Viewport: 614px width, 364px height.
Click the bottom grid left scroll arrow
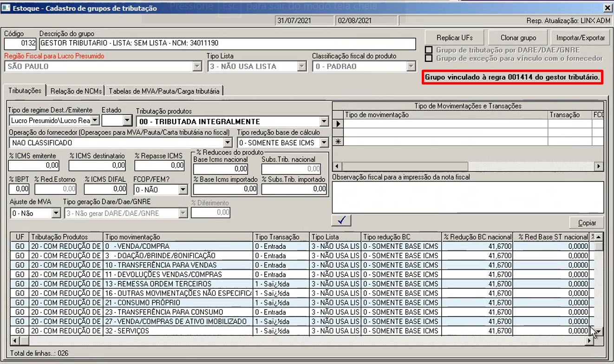click(14, 341)
